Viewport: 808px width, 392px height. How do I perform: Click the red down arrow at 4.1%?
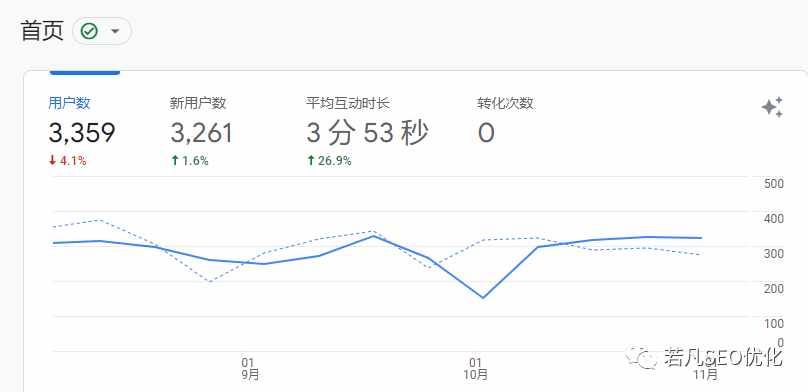coord(52,161)
